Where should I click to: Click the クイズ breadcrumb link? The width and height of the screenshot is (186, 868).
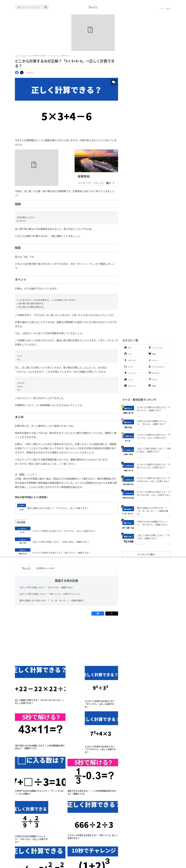23,56
